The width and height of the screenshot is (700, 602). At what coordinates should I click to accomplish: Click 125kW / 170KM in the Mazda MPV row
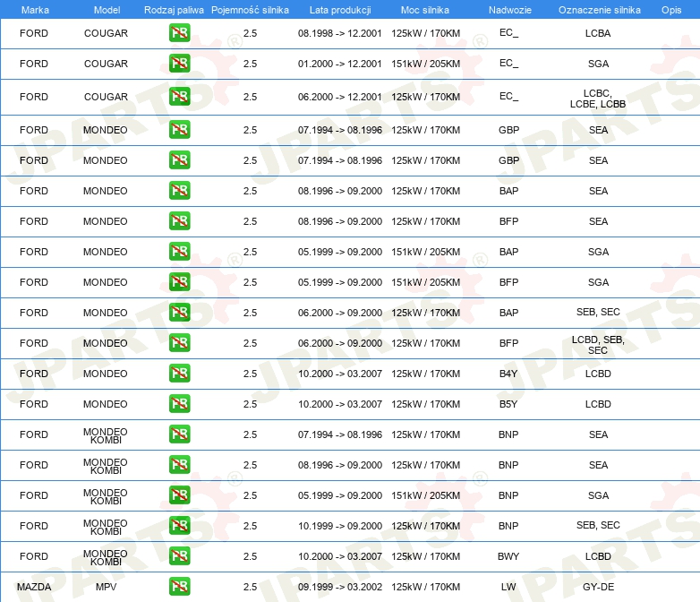click(425, 587)
